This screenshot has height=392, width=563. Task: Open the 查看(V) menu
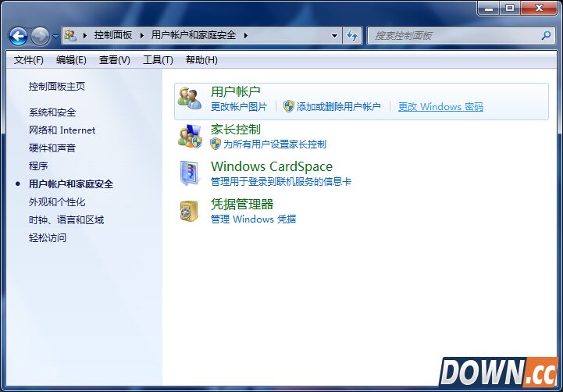(115, 60)
